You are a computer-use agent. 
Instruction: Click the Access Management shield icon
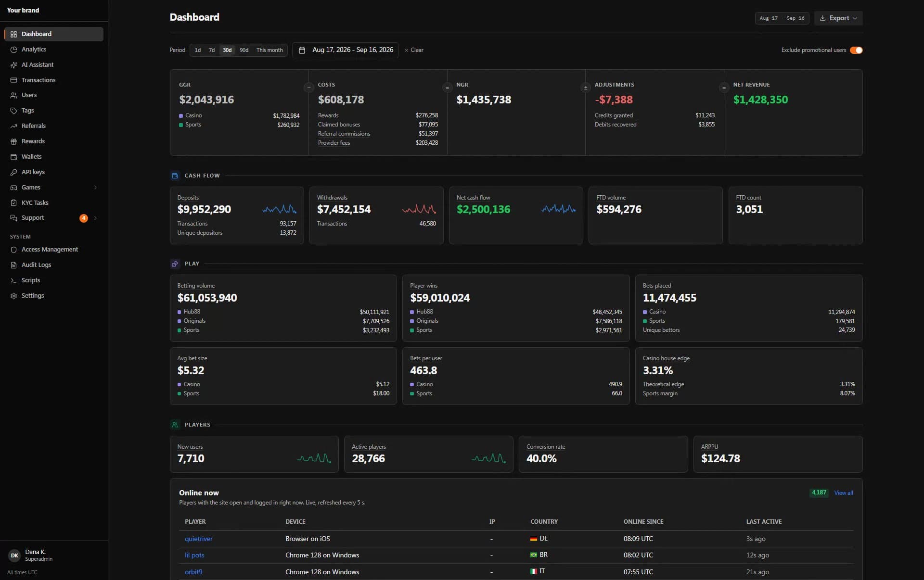pos(13,250)
